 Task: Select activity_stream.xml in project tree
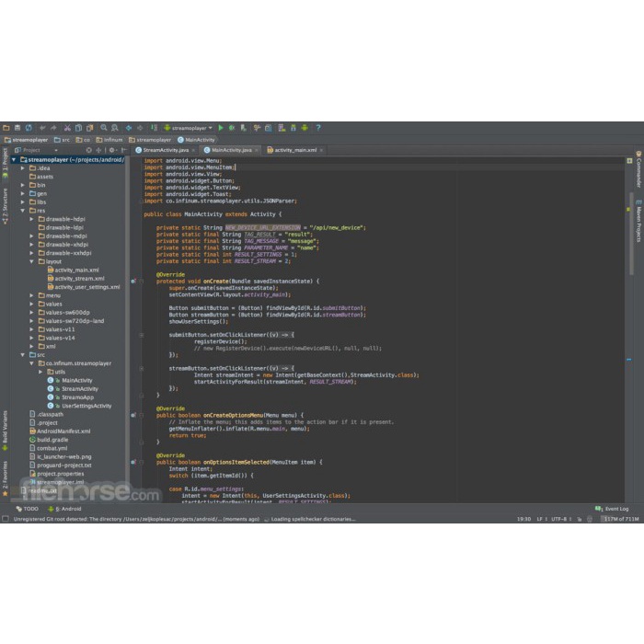click(x=76, y=279)
